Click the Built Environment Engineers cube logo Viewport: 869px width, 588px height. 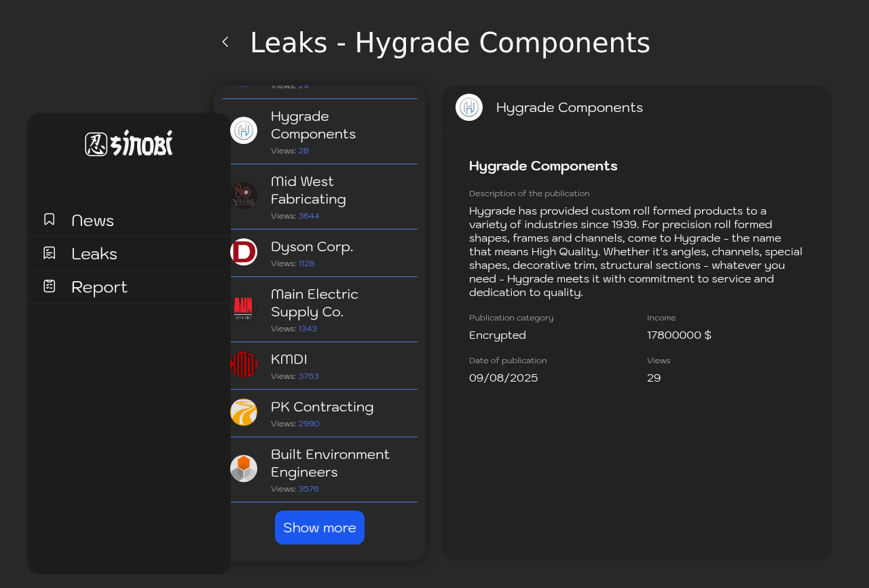click(x=244, y=468)
